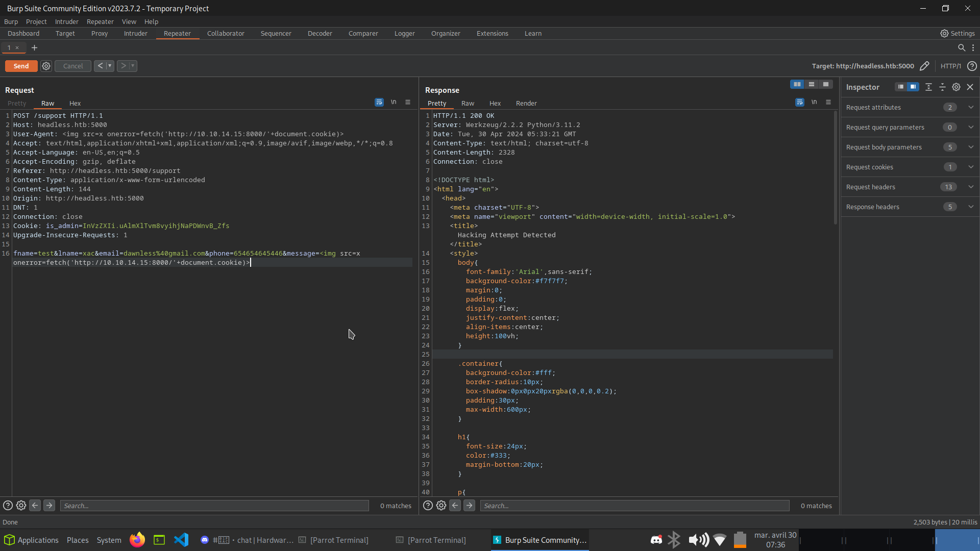Image resolution: width=980 pixels, height=551 pixels.
Task: Click the Response search field
Action: click(x=634, y=506)
